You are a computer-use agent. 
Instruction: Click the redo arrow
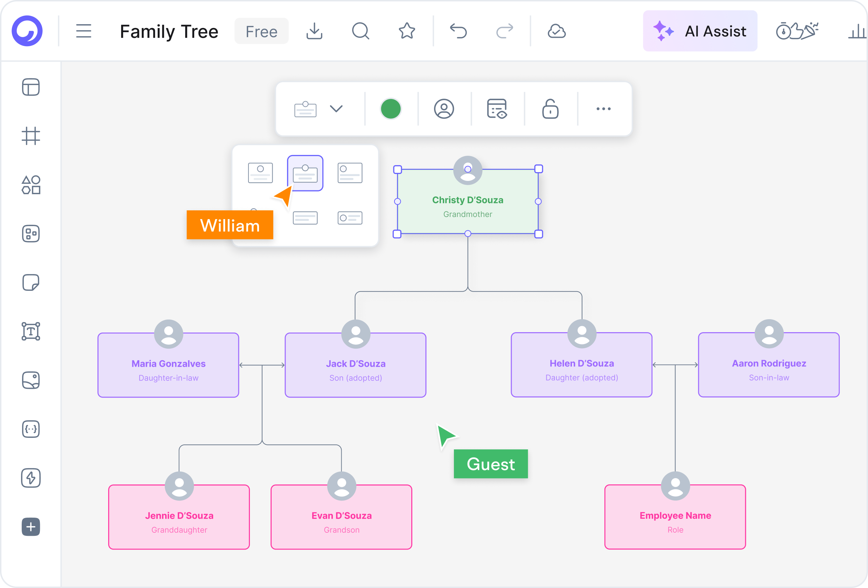pos(505,31)
